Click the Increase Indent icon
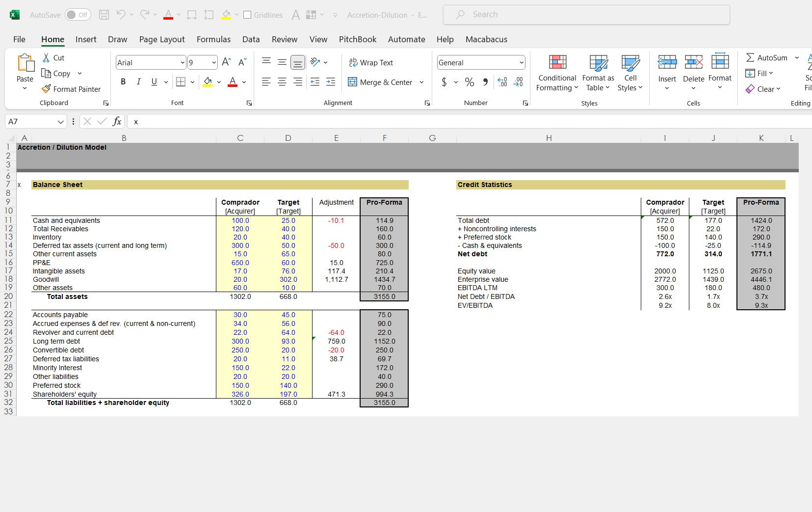Screen dimensions: 812x512 tap(331, 82)
